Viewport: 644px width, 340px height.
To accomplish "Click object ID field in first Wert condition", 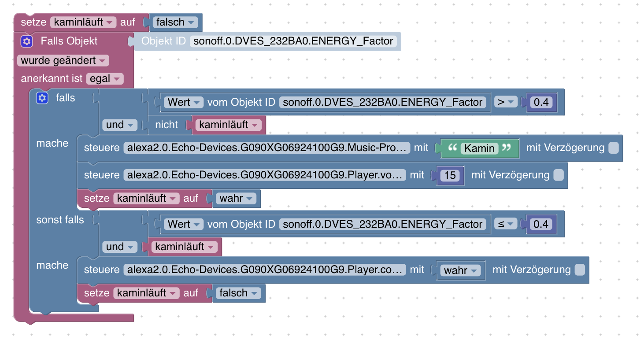I will (x=383, y=102).
